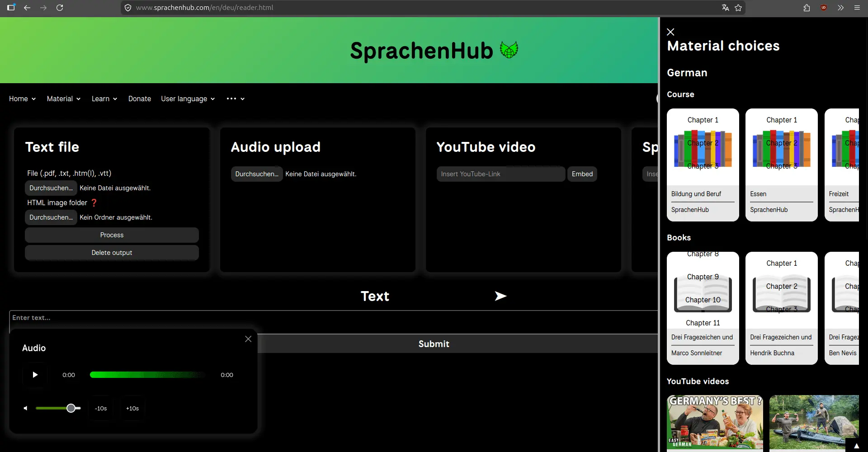Select Chapter 2 in the Hendrik Buchna book
Screen dimensions: 868x452
(x=782, y=286)
